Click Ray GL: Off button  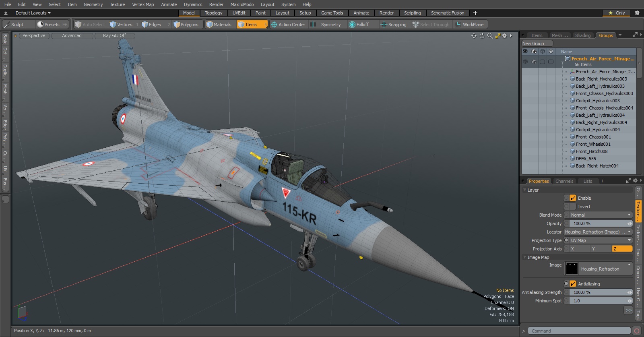(x=114, y=36)
